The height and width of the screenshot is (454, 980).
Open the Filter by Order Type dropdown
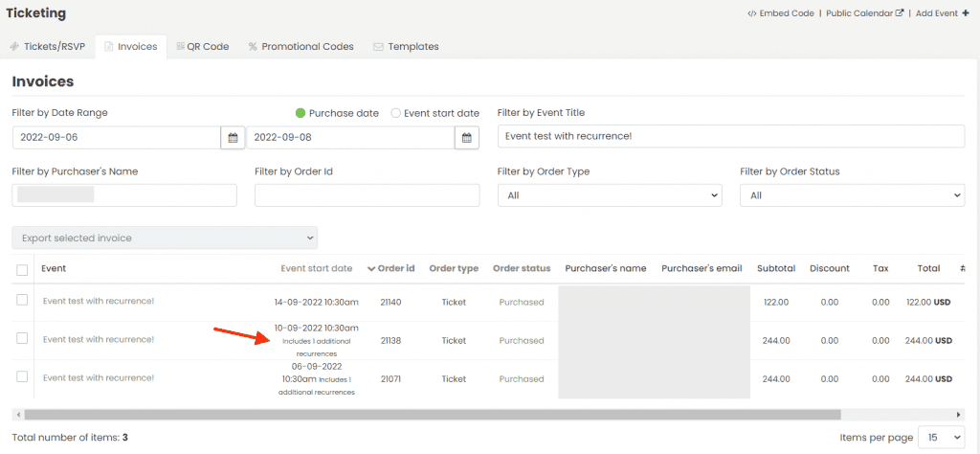coord(610,195)
